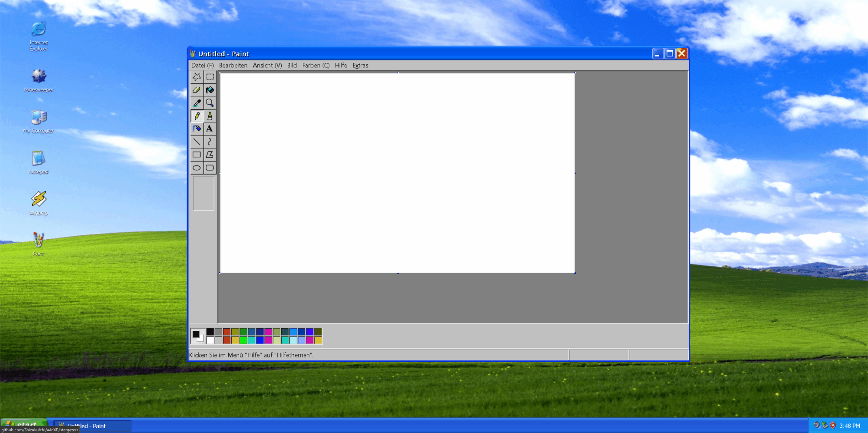868x433 pixels.
Task: Click the Untitled - Paint taskbar button
Action: point(92,426)
